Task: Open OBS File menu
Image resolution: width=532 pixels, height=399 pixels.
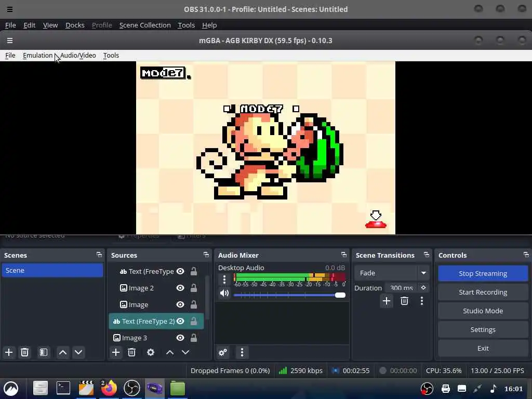Action: pos(10,25)
